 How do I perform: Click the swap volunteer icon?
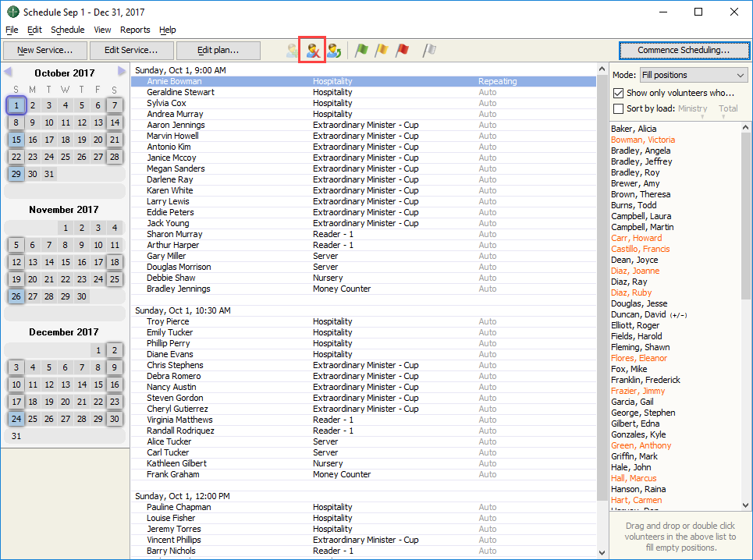pyautogui.click(x=333, y=51)
